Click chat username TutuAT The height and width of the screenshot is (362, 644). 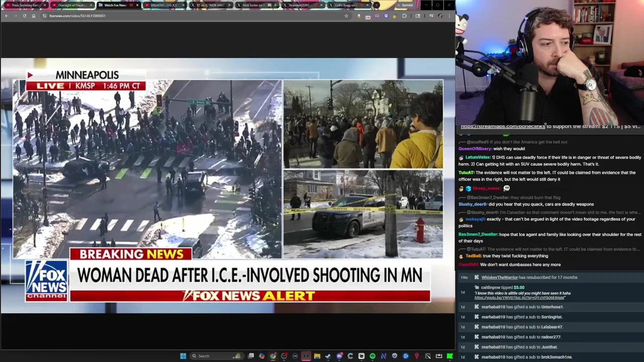pyautogui.click(x=466, y=172)
